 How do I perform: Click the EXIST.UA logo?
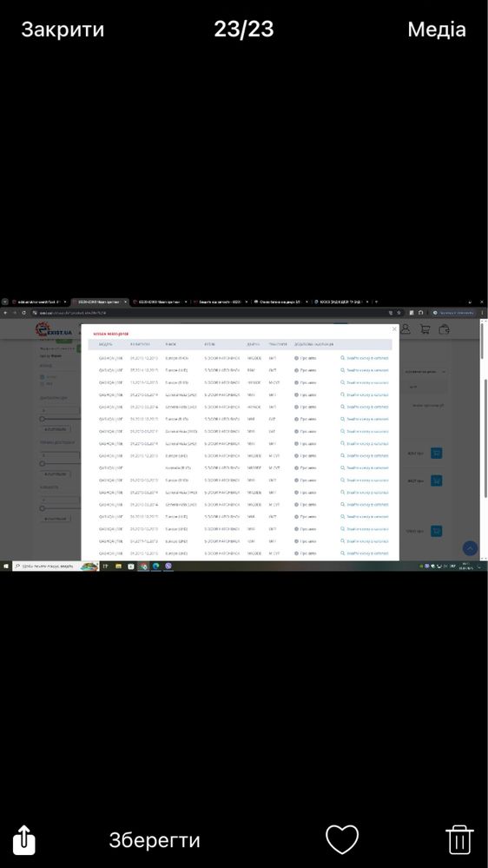54,331
